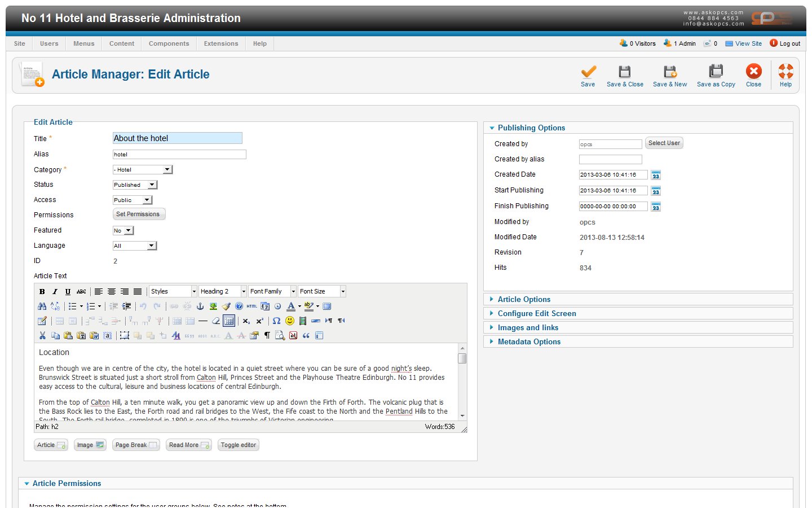Click the Toggle editor button
The height and width of the screenshot is (508, 812).
tap(239, 445)
